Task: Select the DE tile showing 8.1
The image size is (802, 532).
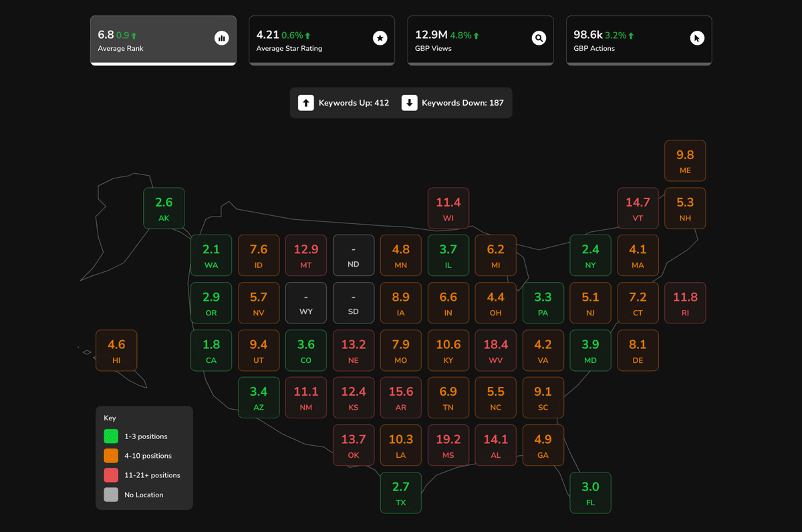Action: (638, 351)
